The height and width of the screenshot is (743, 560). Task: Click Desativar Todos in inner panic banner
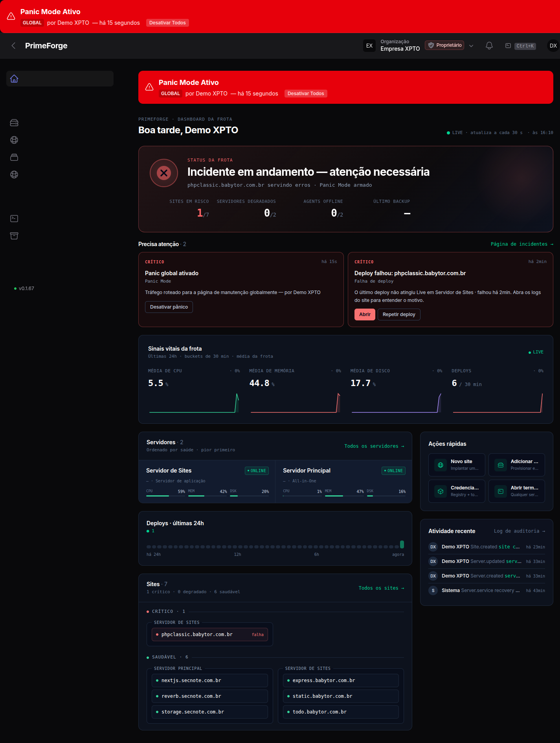[x=306, y=94]
